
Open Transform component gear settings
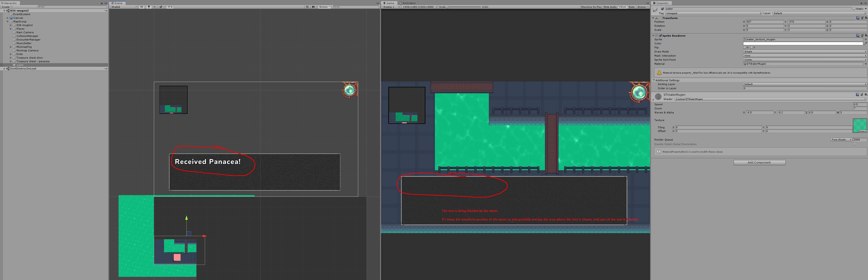(x=866, y=18)
